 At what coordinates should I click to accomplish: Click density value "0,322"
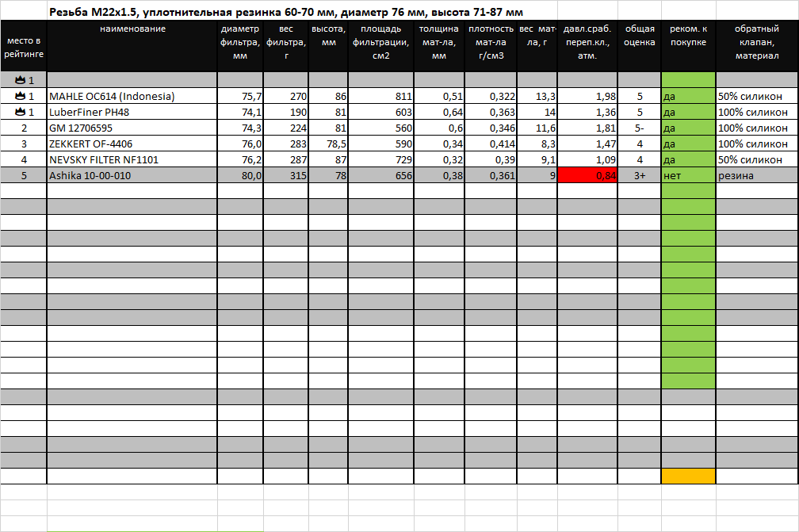491,96
